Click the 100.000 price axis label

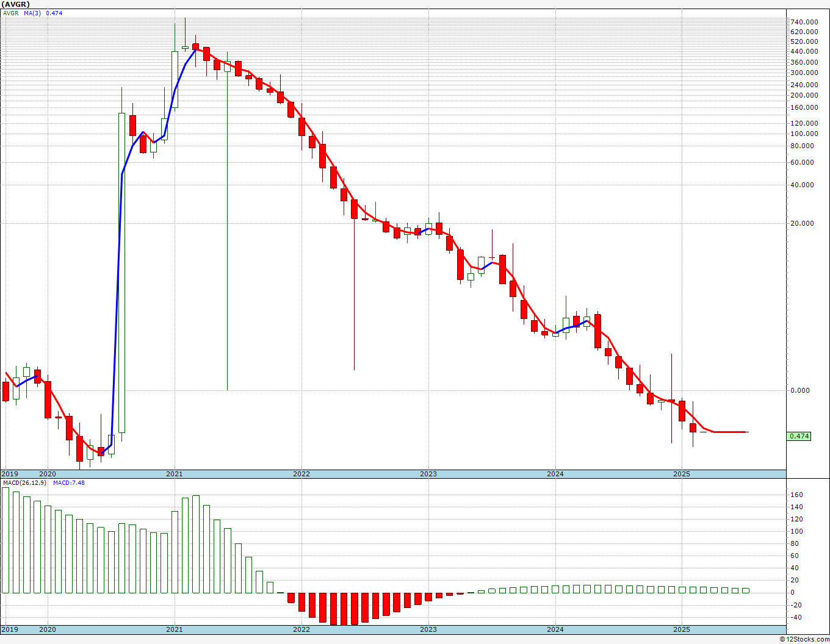pos(804,134)
